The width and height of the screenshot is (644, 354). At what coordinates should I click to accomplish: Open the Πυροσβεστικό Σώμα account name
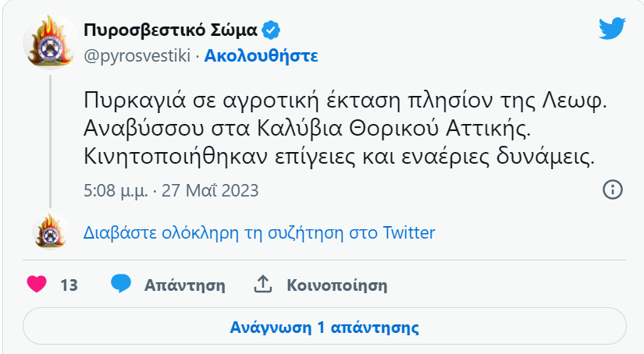point(170,30)
